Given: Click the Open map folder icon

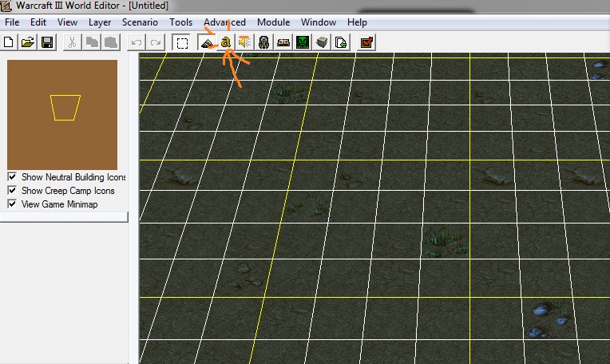Looking at the screenshot, I should pyautogui.click(x=28, y=42).
